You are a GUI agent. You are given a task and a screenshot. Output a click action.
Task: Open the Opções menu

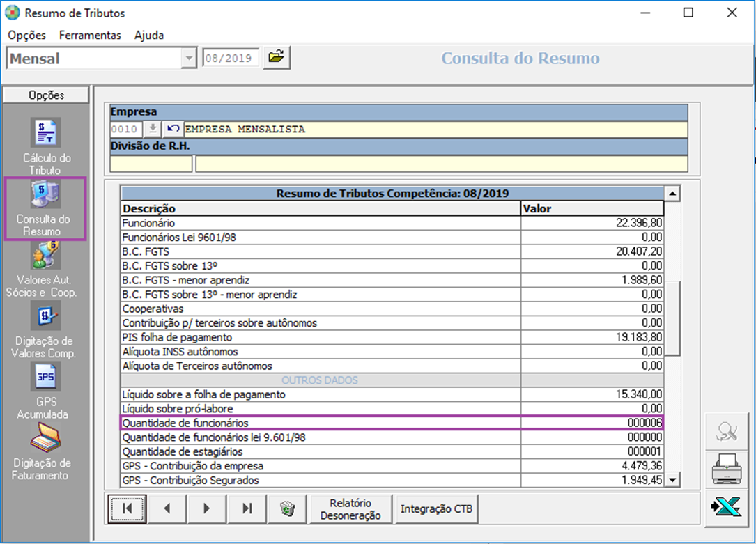point(26,35)
